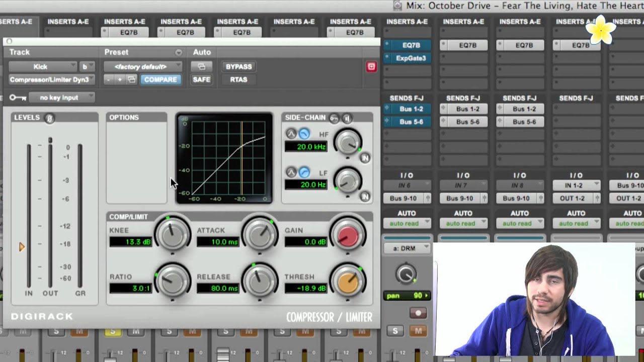Click the compression curve graph display
This screenshot has width=644, height=362.
(224, 158)
